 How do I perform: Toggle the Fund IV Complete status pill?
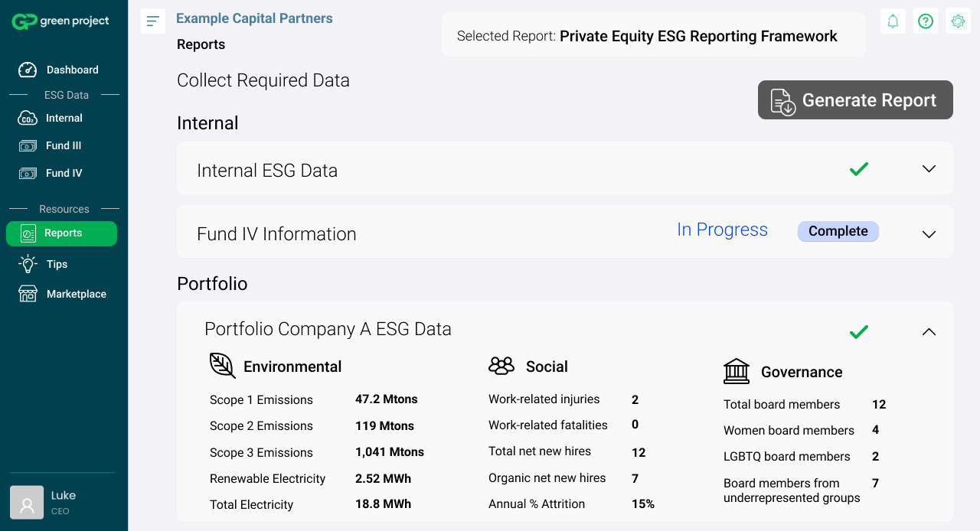coord(838,232)
